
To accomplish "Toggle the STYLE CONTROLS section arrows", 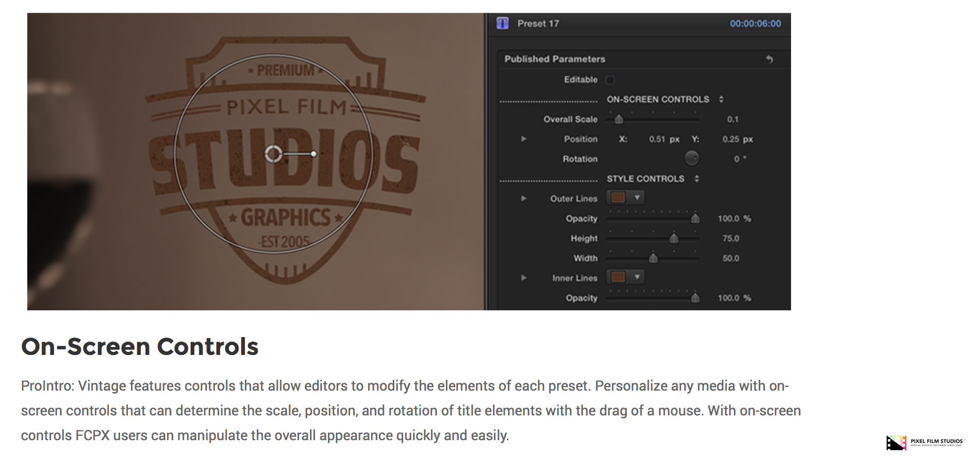I will (697, 179).
